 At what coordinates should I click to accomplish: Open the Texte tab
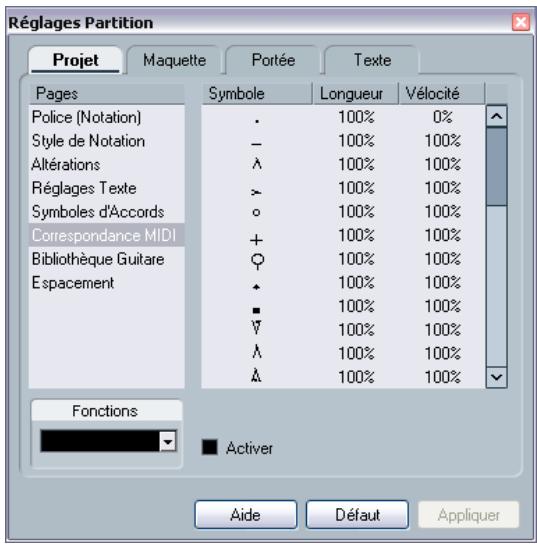372,60
